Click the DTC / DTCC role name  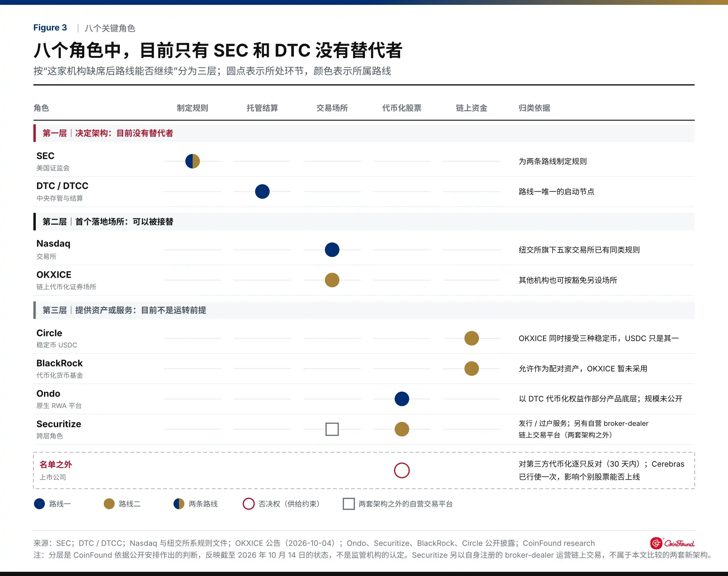pyautogui.click(x=62, y=186)
